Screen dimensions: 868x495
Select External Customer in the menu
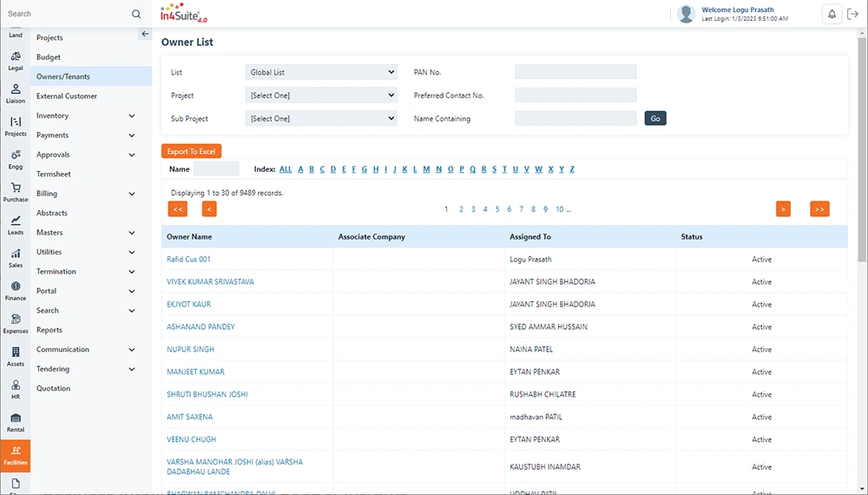pyautogui.click(x=67, y=96)
